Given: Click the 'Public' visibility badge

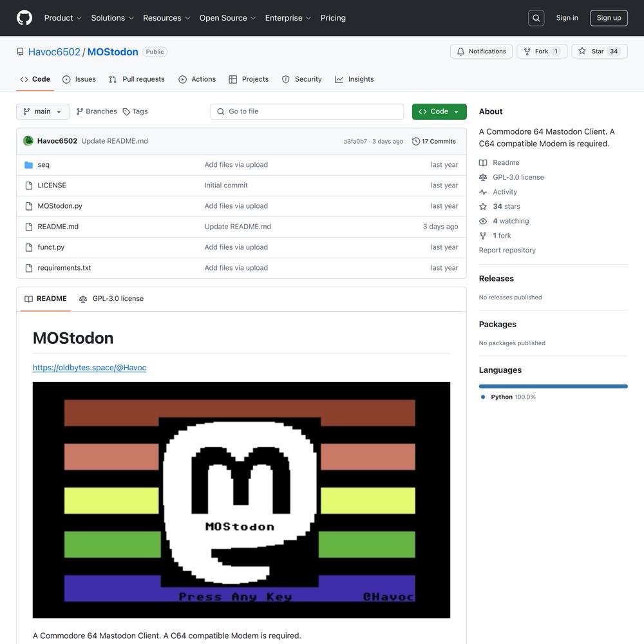Looking at the screenshot, I should pyautogui.click(x=155, y=52).
